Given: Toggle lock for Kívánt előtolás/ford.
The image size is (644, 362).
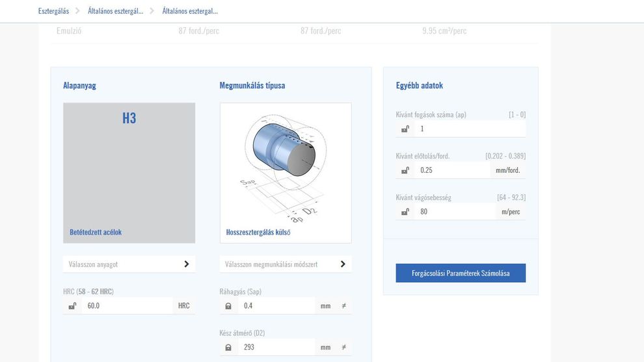Looking at the screenshot, I should click(x=405, y=170).
